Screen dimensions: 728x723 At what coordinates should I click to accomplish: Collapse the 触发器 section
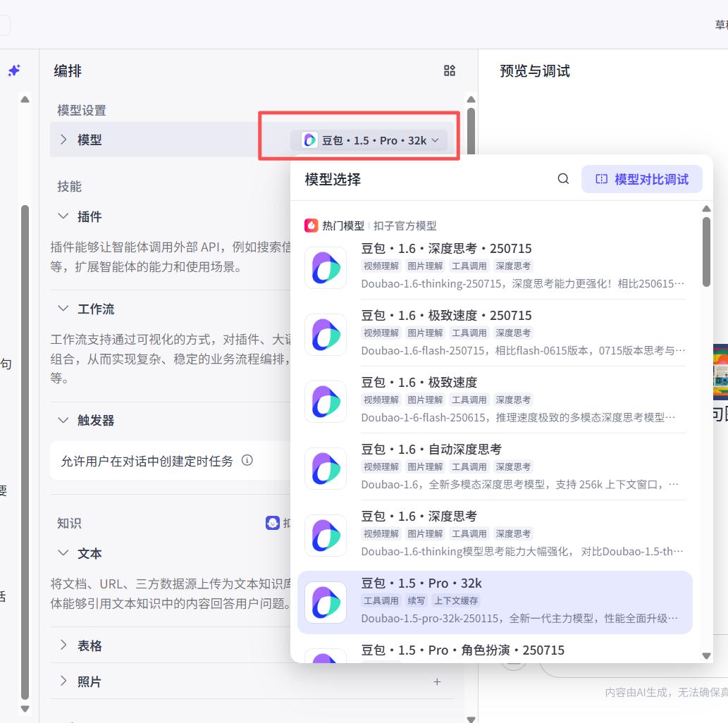[x=62, y=420]
